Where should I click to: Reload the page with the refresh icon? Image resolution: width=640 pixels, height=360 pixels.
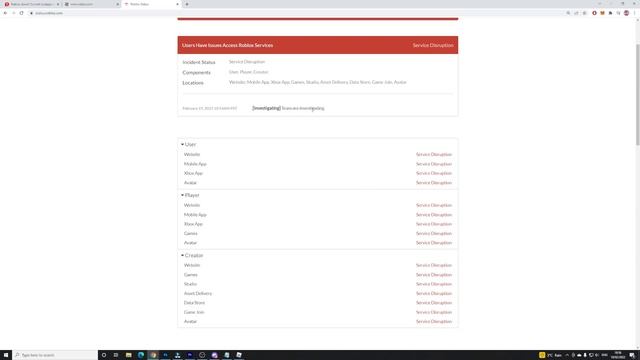point(22,13)
